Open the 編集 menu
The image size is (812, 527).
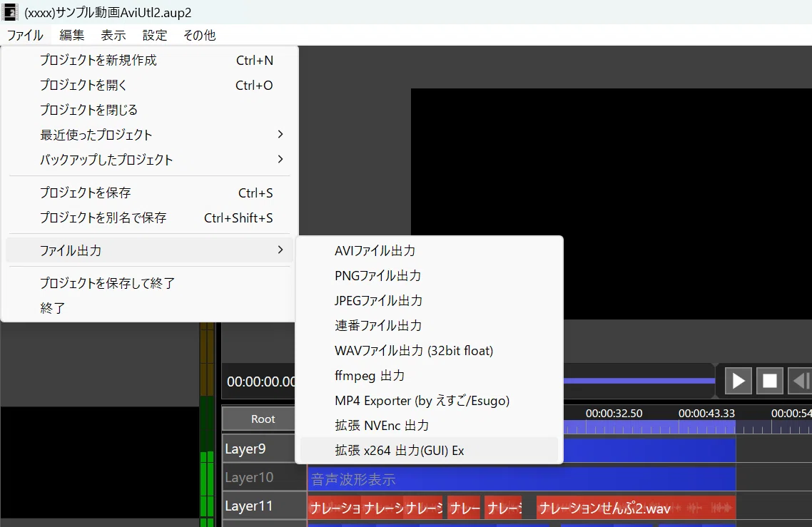point(71,35)
